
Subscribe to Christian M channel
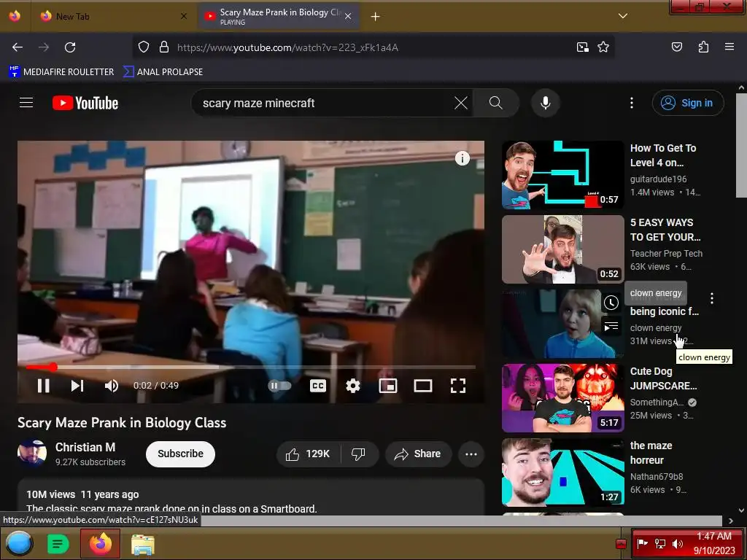pos(180,454)
